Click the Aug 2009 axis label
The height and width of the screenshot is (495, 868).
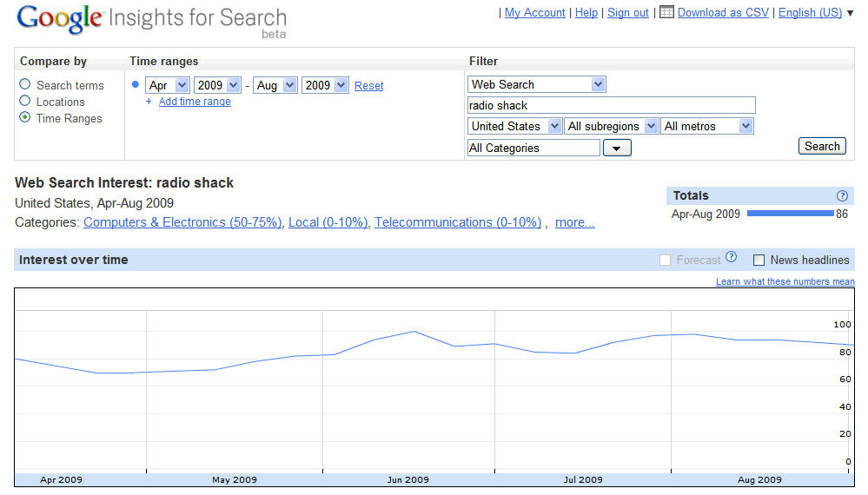click(x=759, y=479)
